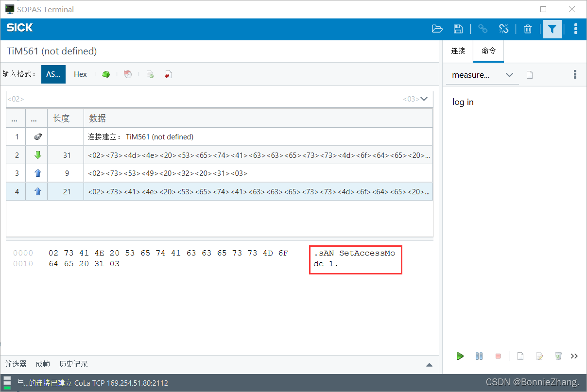Edit command with the pencil document icon

coord(539,356)
